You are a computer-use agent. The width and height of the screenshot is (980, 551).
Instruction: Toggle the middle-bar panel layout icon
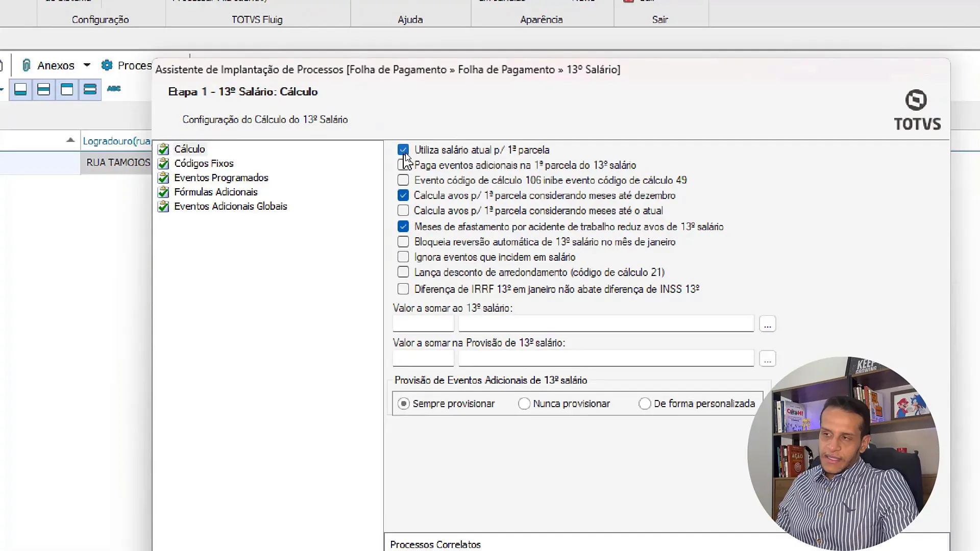[x=44, y=90]
